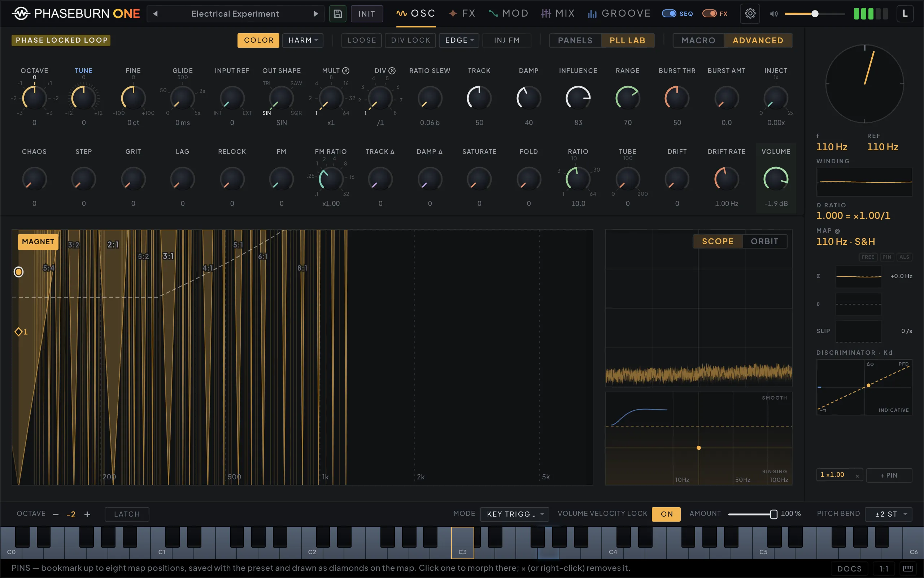Open the MIX tab
The width and height of the screenshot is (924, 578).
click(x=558, y=14)
